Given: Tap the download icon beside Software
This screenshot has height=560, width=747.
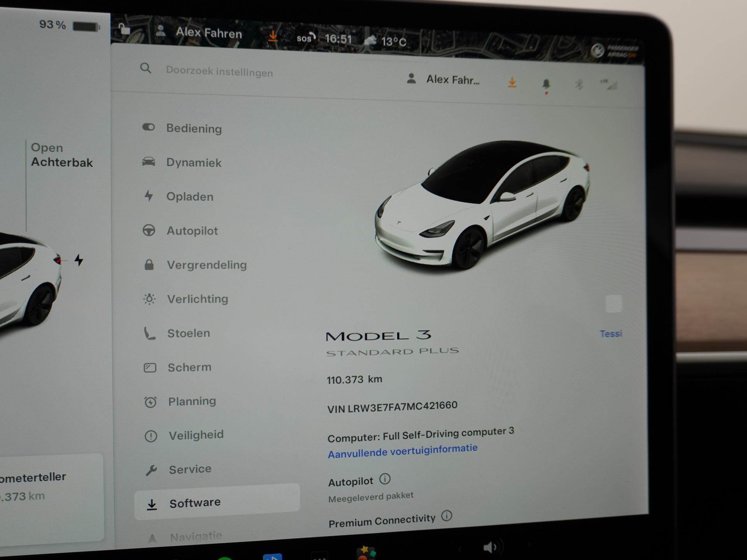Looking at the screenshot, I should pyautogui.click(x=152, y=504).
